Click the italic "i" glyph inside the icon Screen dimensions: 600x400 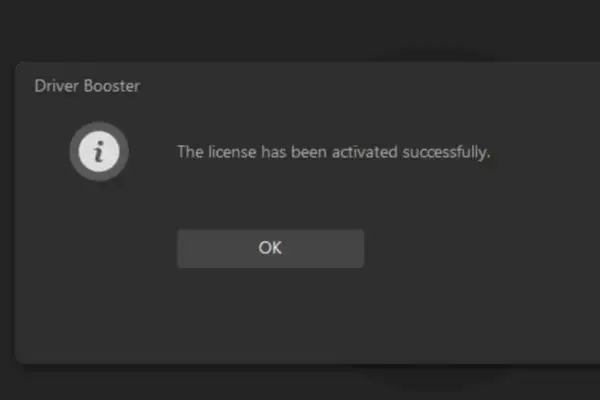99,152
